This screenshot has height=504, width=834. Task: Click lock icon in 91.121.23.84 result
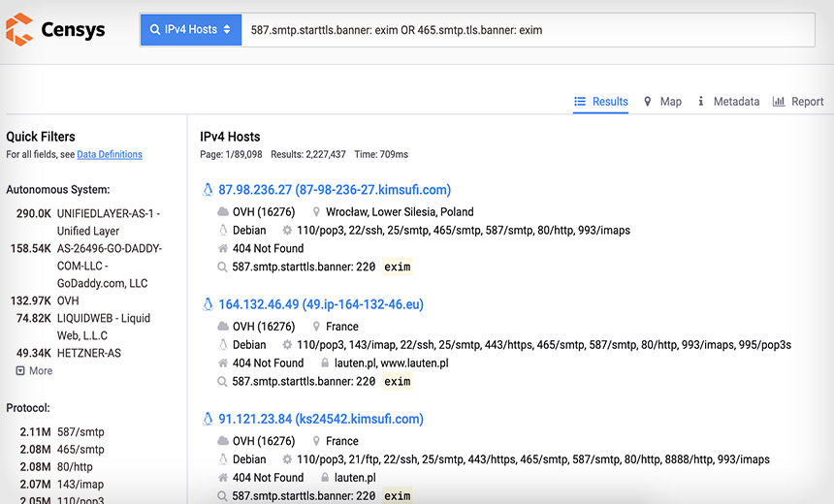325,478
